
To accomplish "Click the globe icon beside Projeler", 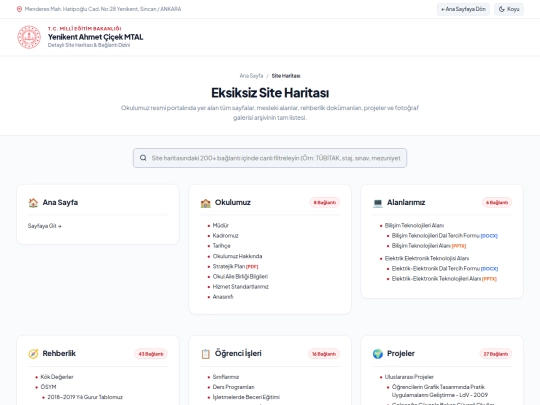I will coord(377,354).
